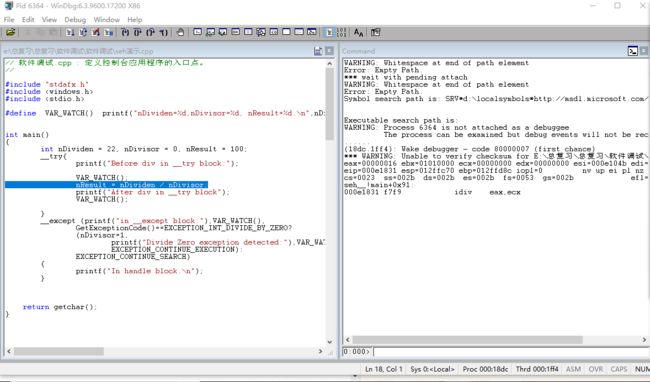The height and width of the screenshot is (382, 650).
Task: Open the Options toolbar icon
Action: [x=376, y=32]
